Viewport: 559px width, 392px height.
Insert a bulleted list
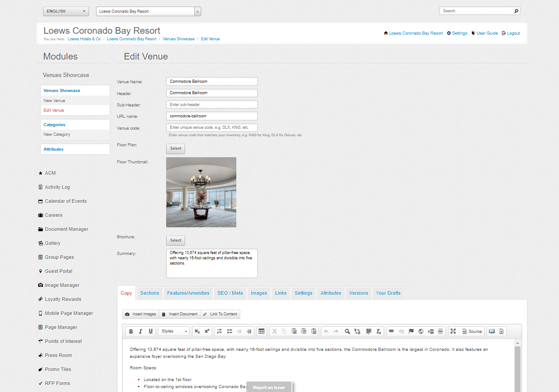tap(230, 332)
